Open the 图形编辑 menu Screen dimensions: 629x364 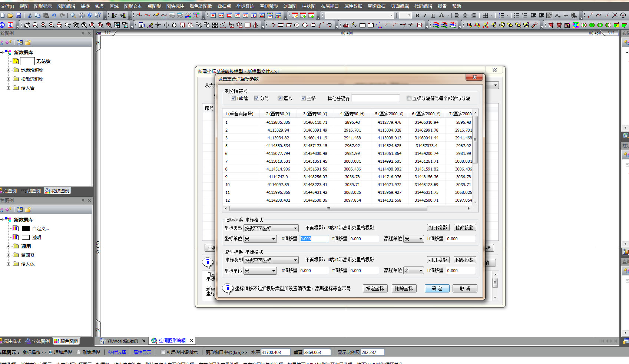(x=66, y=6)
